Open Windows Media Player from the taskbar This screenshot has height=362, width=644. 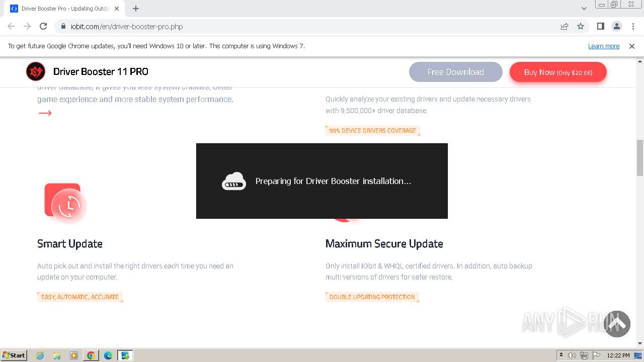pos(74,355)
